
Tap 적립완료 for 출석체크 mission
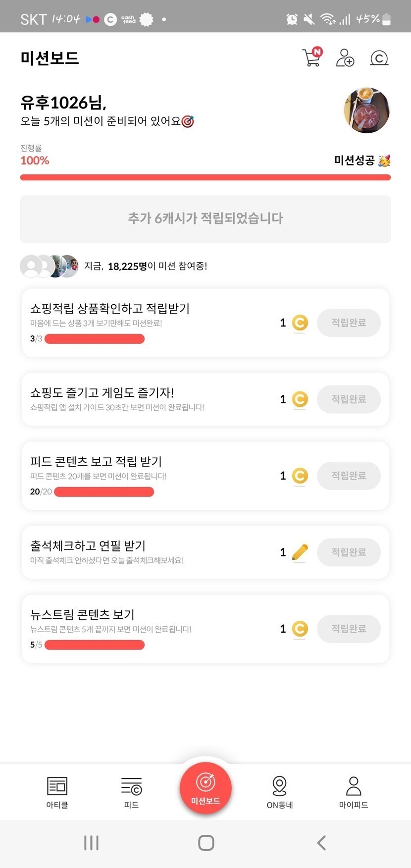pos(349,552)
